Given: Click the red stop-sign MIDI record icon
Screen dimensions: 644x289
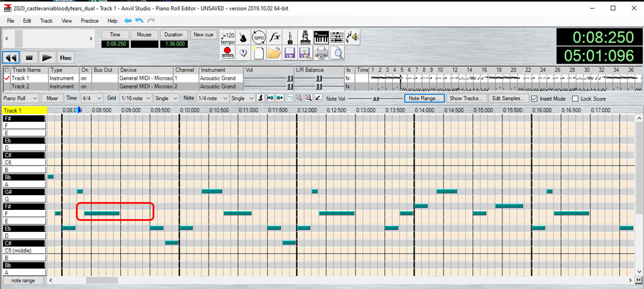Looking at the screenshot, I should (227, 53).
